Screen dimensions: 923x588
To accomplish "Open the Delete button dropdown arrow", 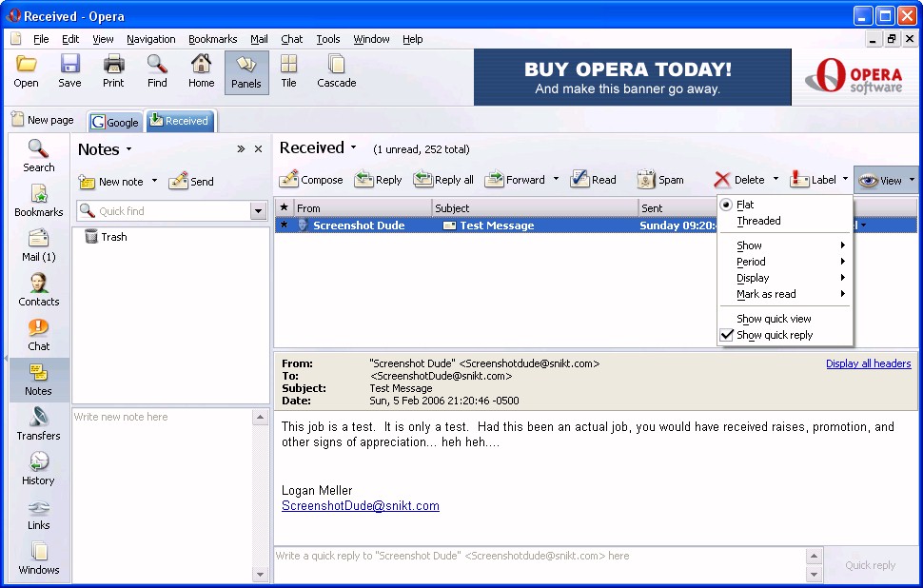I will [x=776, y=179].
